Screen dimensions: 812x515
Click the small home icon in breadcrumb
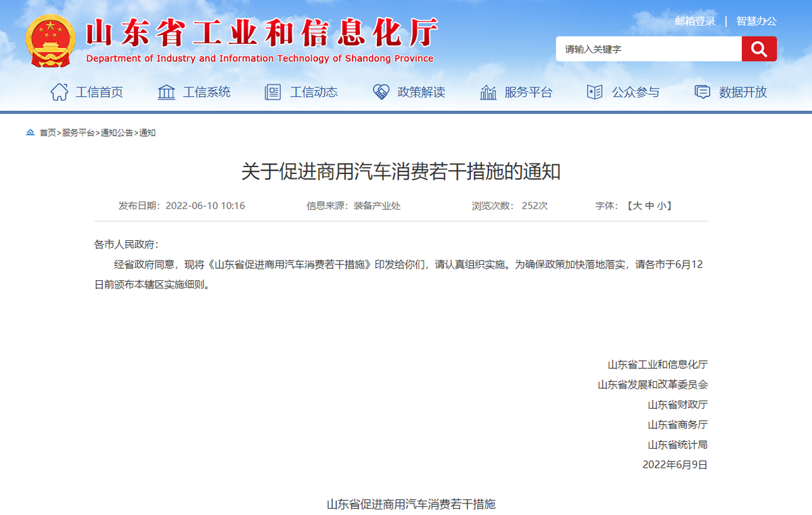30,133
